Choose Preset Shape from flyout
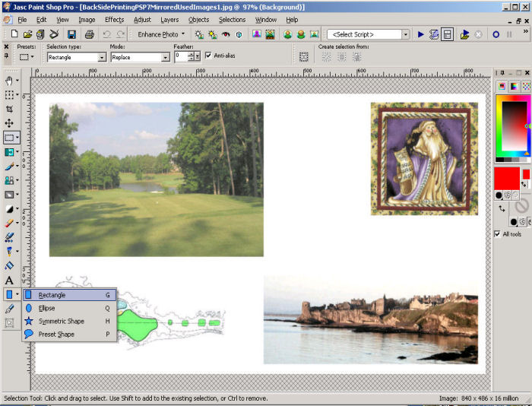Screen dimensions: 532x406 (x=56, y=334)
